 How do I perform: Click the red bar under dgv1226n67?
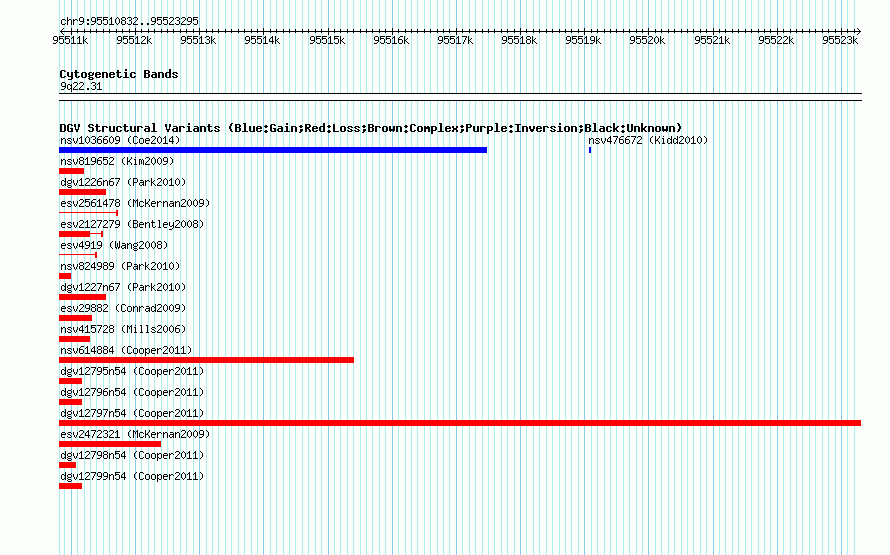pyautogui.click(x=82, y=192)
